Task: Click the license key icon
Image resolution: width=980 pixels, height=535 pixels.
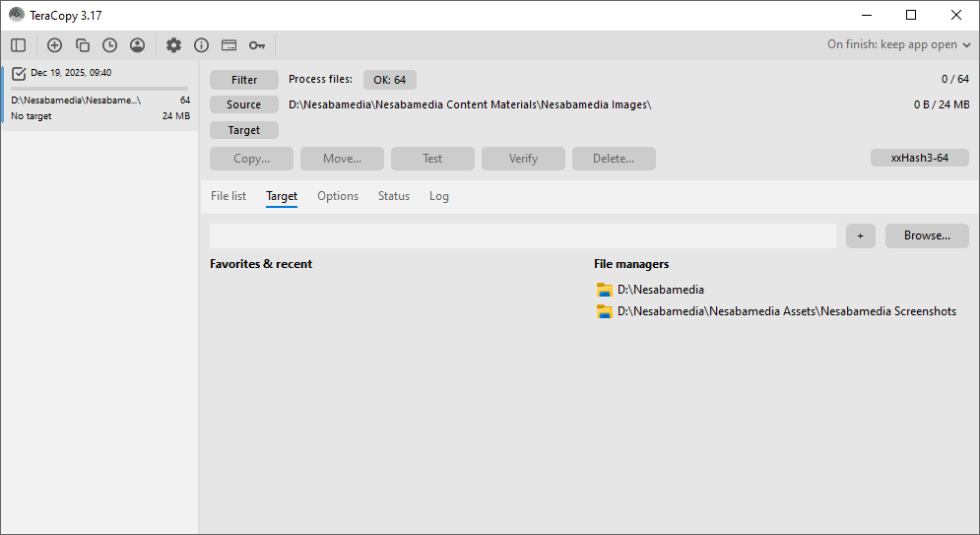Action: (256, 45)
